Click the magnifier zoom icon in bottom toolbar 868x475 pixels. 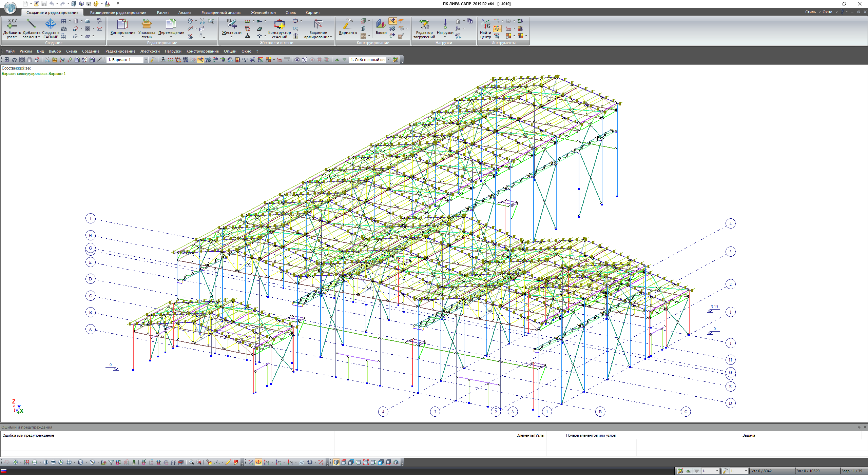[x=191, y=462]
